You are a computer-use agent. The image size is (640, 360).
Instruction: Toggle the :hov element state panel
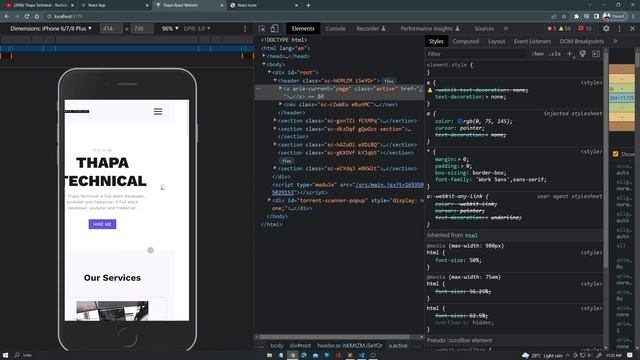click(538, 54)
